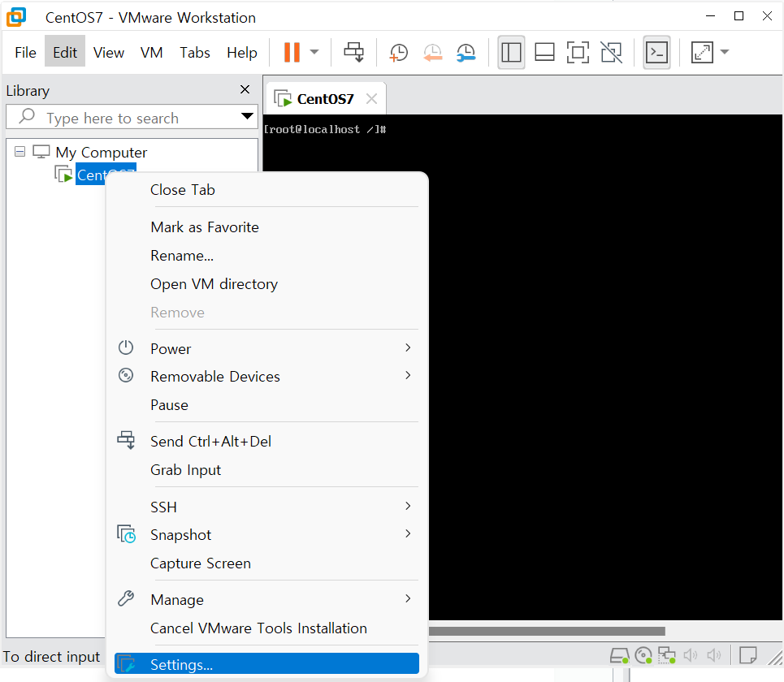The image size is (784, 682).
Task: Expand the Removable Devices submenu
Action: (x=266, y=376)
